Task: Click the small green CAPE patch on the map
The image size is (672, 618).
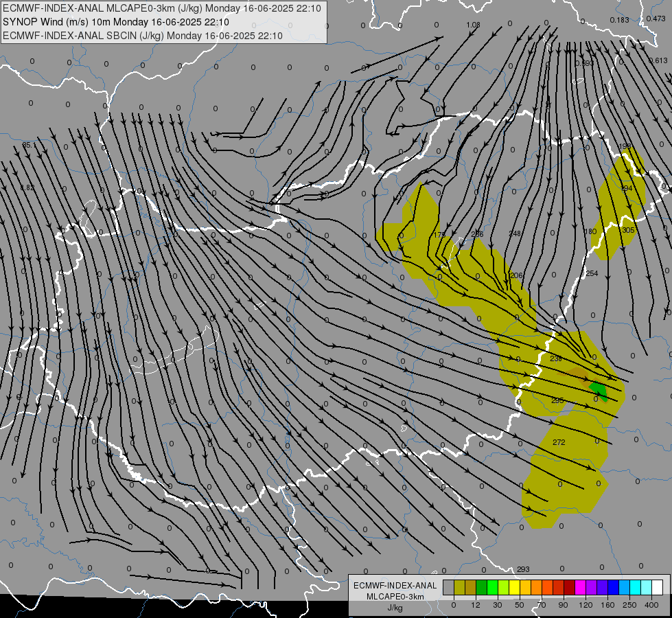Action: (599, 391)
